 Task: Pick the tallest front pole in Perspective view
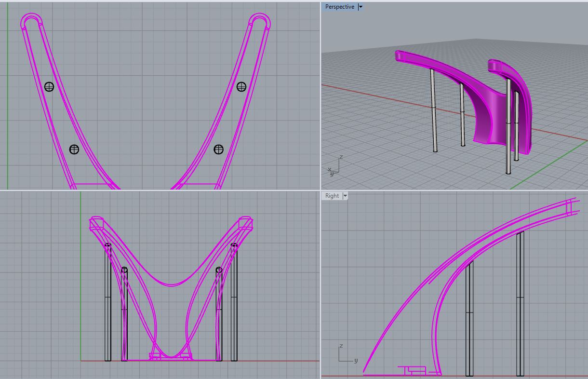(508, 126)
